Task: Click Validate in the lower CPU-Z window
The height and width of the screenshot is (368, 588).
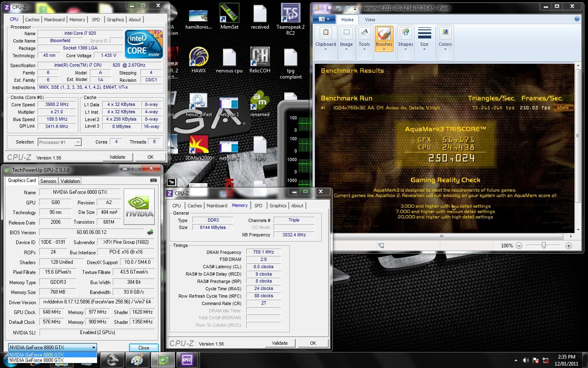Action: (280, 343)
